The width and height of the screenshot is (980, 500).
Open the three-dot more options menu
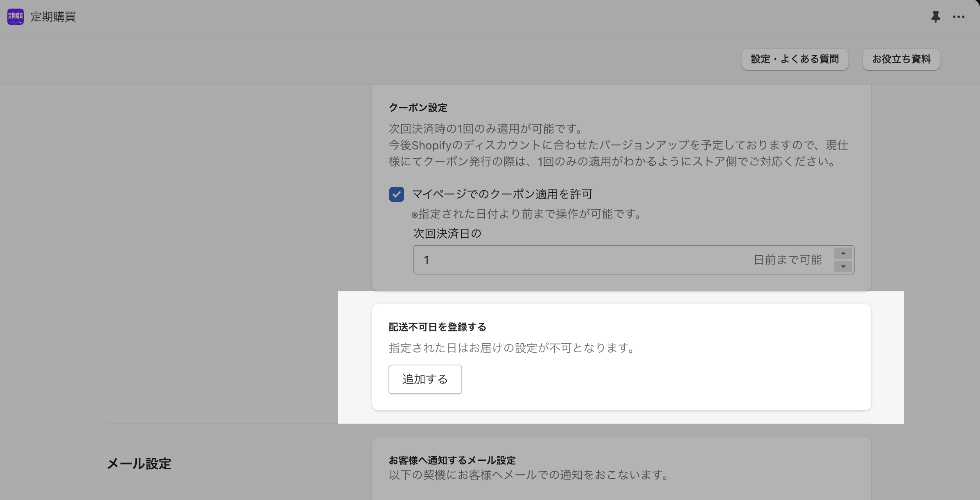point(958,17)
